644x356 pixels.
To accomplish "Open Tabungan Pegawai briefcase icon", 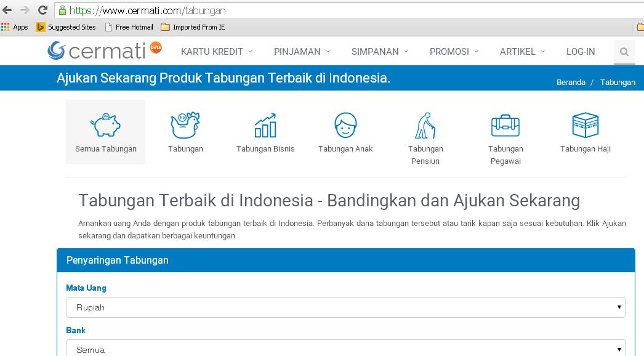I will 505,125.
